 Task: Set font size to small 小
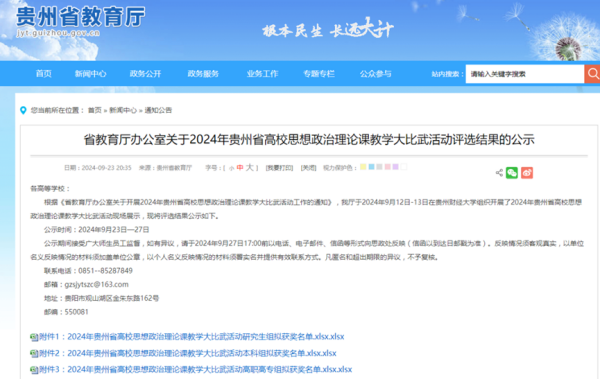point(231,168)
